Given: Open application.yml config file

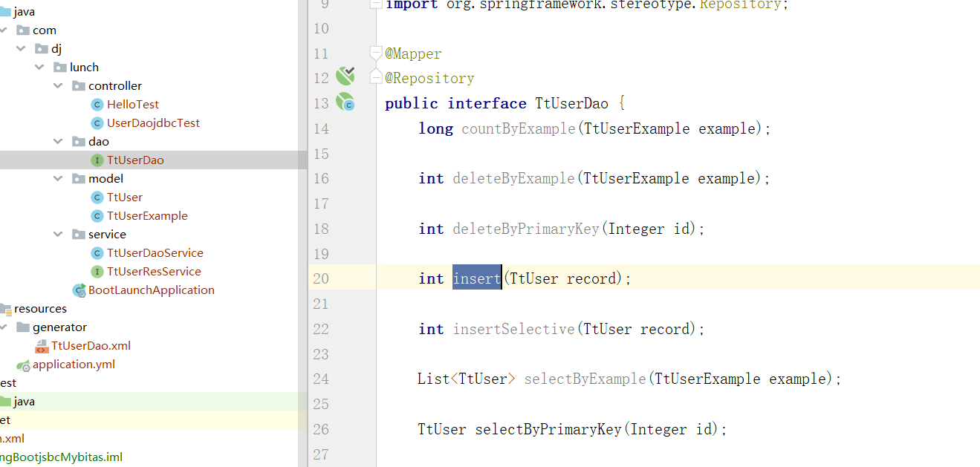Looking at the screenshot, I should click(74, 365).
